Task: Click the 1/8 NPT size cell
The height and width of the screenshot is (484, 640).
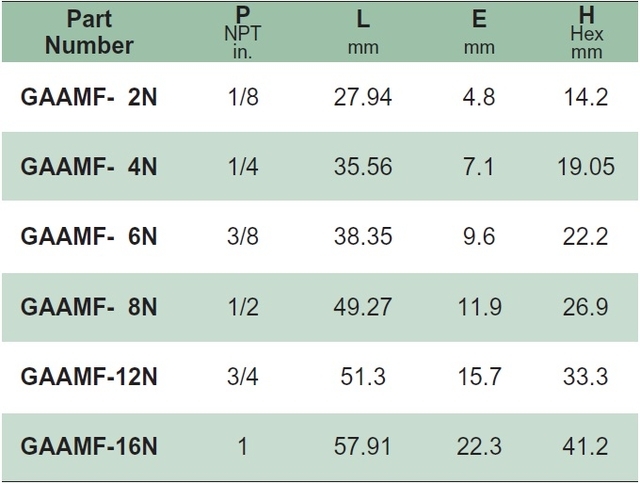Action: click(x=243, y=97)
